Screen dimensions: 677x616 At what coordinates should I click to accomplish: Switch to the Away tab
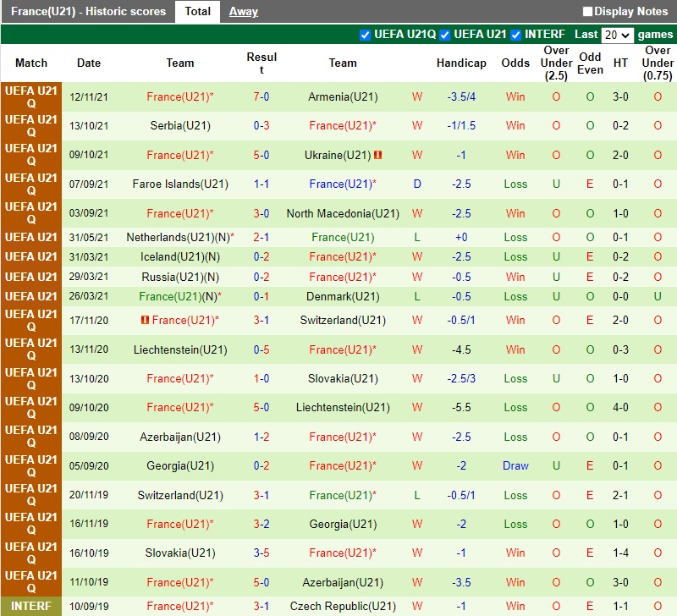click(244, 12)
